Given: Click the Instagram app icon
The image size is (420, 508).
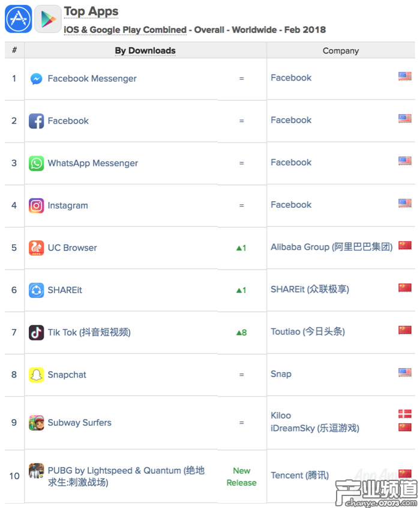Looking at the screenshot, I should (x=37, y=205).
